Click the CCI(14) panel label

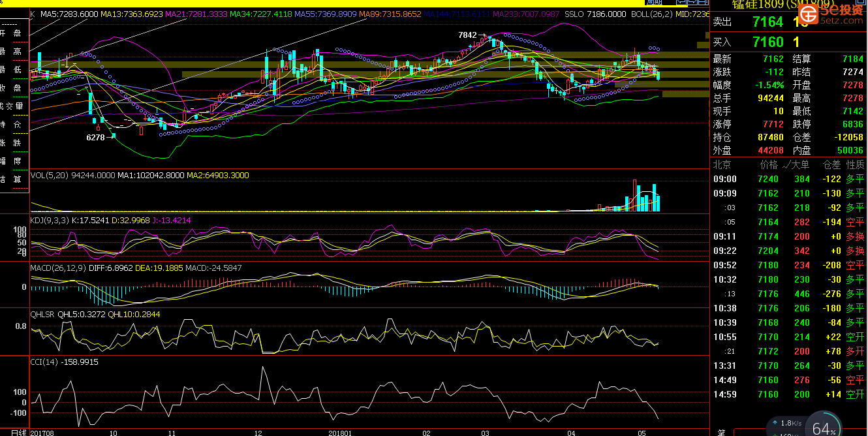click(x=44, y=362)
